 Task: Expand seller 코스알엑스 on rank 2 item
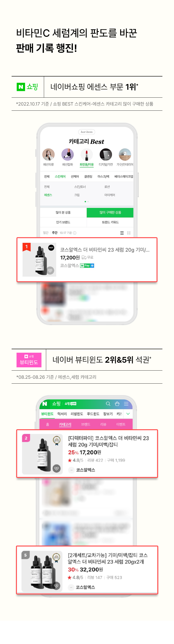[x=71, y=470]
